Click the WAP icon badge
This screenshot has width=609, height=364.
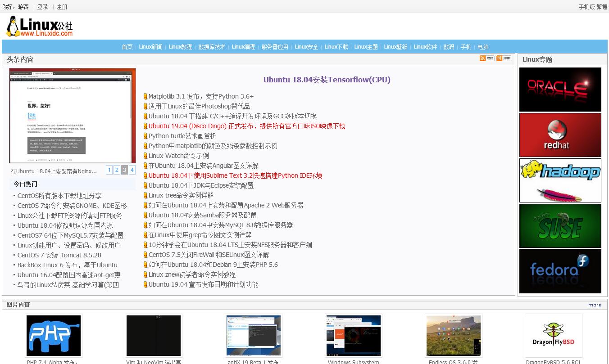coord(504,58)
